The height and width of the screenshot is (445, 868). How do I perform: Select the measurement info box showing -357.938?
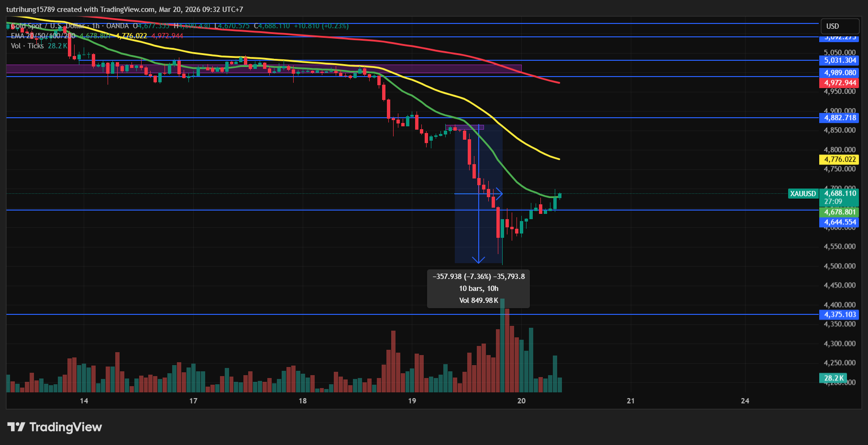(478, 289)
